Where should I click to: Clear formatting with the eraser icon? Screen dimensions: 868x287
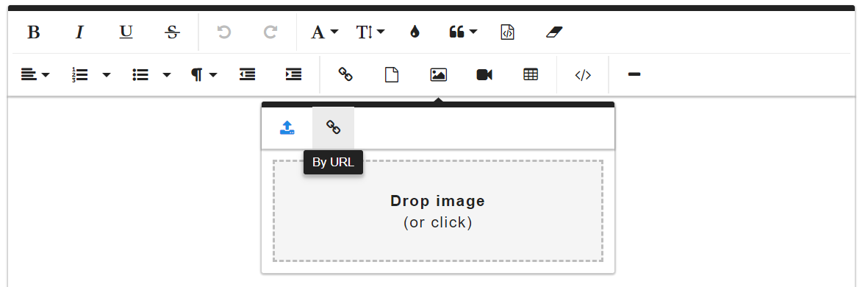(553, 32)
